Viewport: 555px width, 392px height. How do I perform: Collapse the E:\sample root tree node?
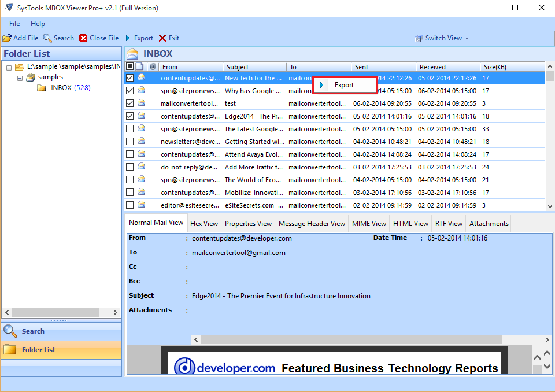(x=9, y=67)
